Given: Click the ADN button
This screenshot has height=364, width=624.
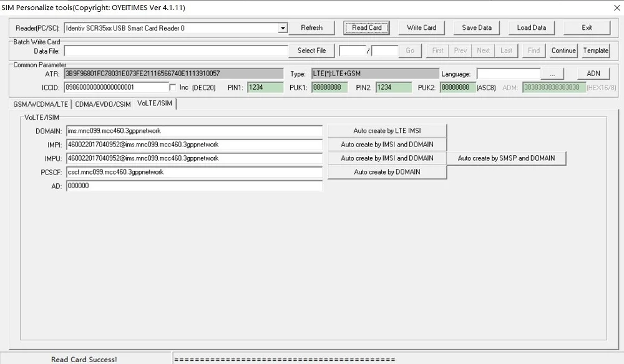Looking at the screenshot, I should [x=593, y=74].
